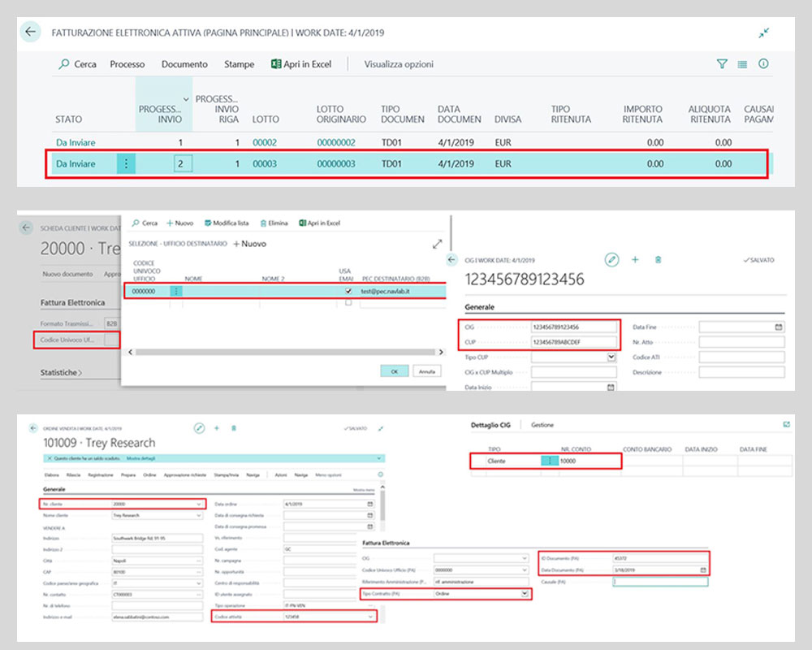812x650 pixels.
Task: Uncheck Usa Email for the 0000000 office row
Action: pyautogui.click(x=348, y=291)
